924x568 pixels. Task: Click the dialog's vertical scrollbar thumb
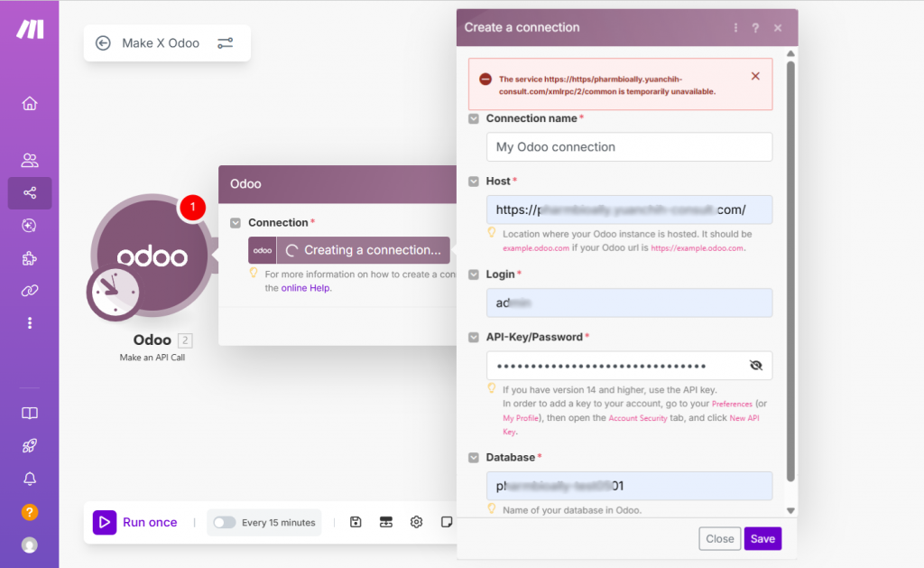[x=790, y=271]
